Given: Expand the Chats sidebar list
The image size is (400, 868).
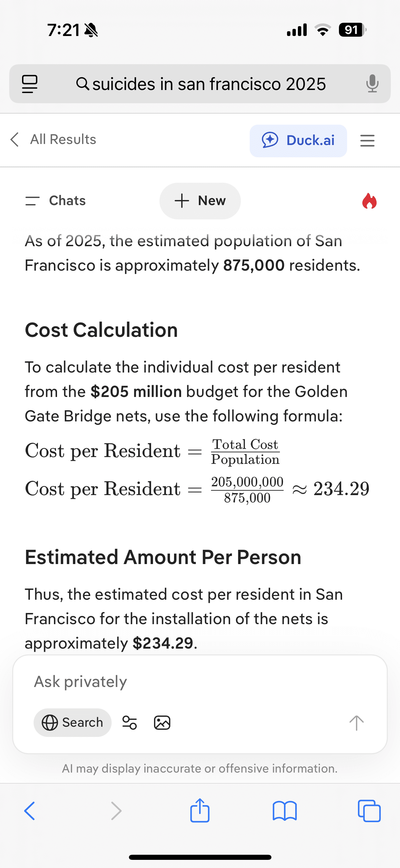Looking at the screenshot, I should pyautogui.click(x=56, y=201).
